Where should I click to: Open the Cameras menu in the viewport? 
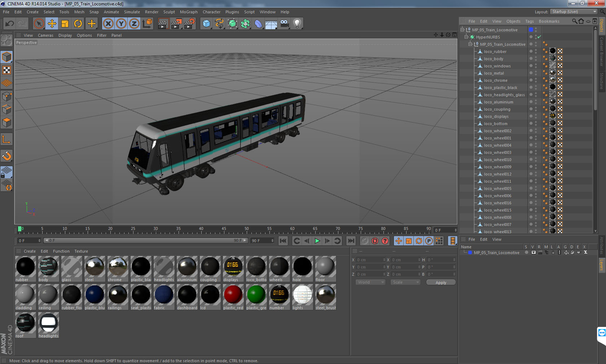click(x=45, y=35)
